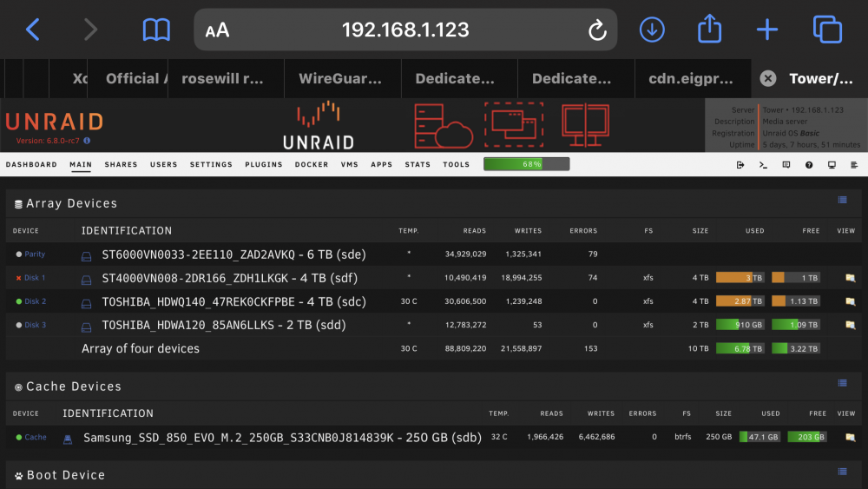This screenshot has height=489, width=868.
Task: Open the Disk 3 device link
Action: click(35, 325)
